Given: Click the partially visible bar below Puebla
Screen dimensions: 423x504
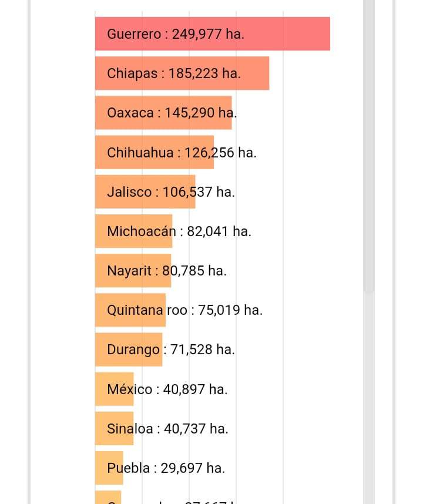Looking at the screenshot, I should coord(108,498).
